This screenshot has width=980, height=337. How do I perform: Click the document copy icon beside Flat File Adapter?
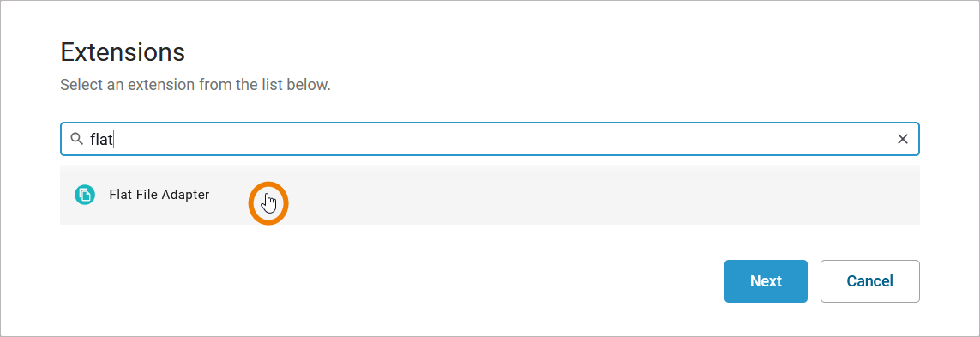tap(84, 195)
